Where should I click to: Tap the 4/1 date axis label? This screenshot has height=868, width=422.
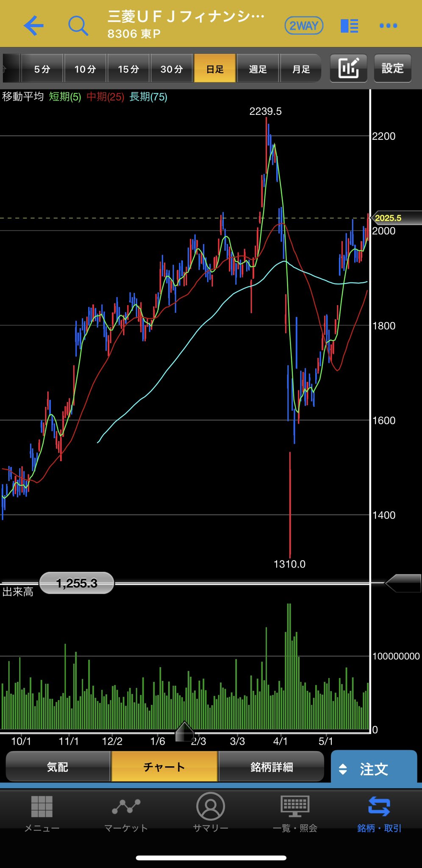(280, 741)
